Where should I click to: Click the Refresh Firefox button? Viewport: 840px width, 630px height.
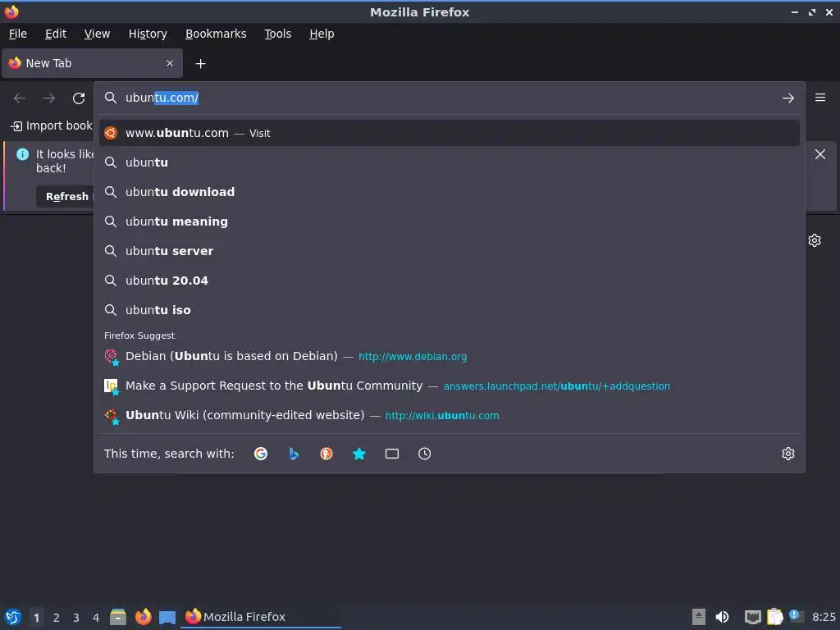(x=66, y=197)
